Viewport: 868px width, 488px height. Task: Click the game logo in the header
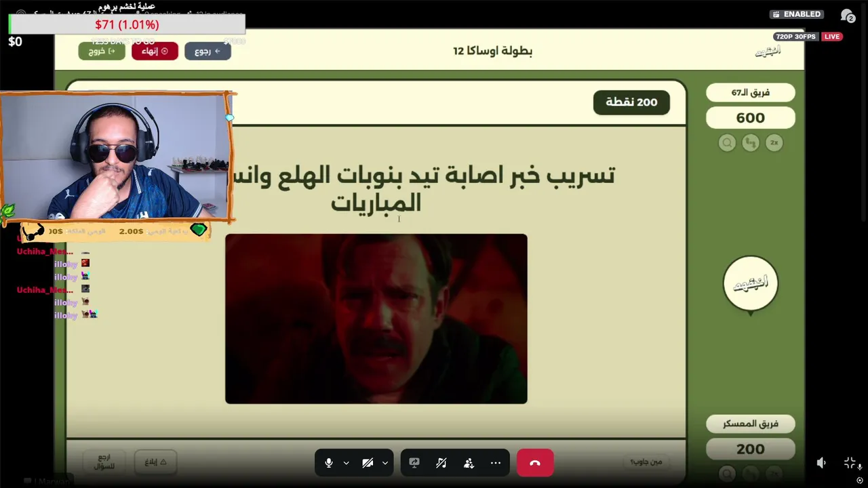(x=768, y=51)
